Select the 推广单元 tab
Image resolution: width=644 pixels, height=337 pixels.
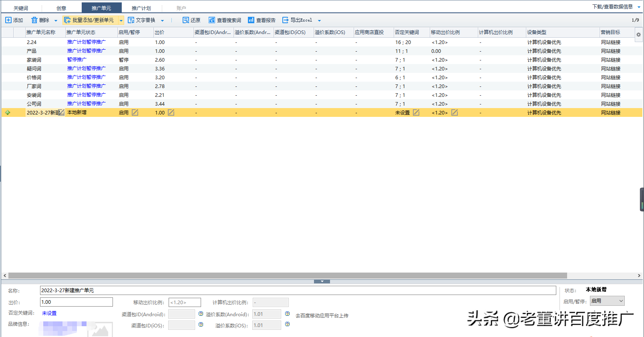[101, 8]
